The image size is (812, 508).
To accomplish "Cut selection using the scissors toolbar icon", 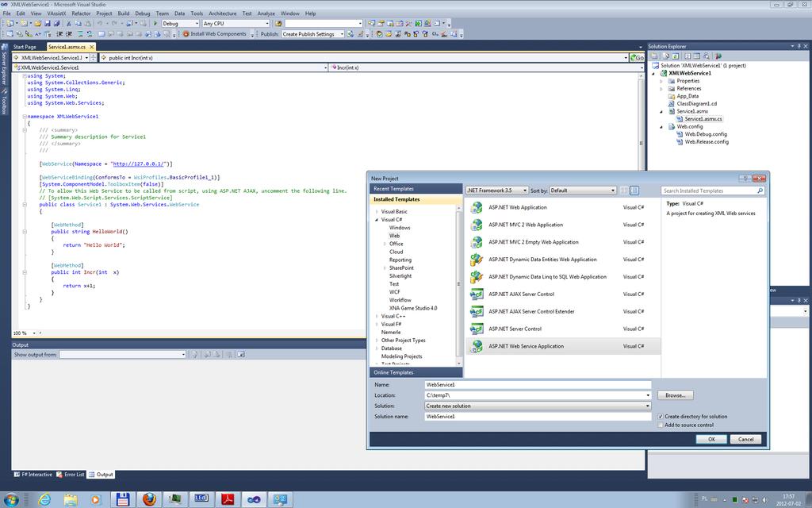I will click(68, 23).
